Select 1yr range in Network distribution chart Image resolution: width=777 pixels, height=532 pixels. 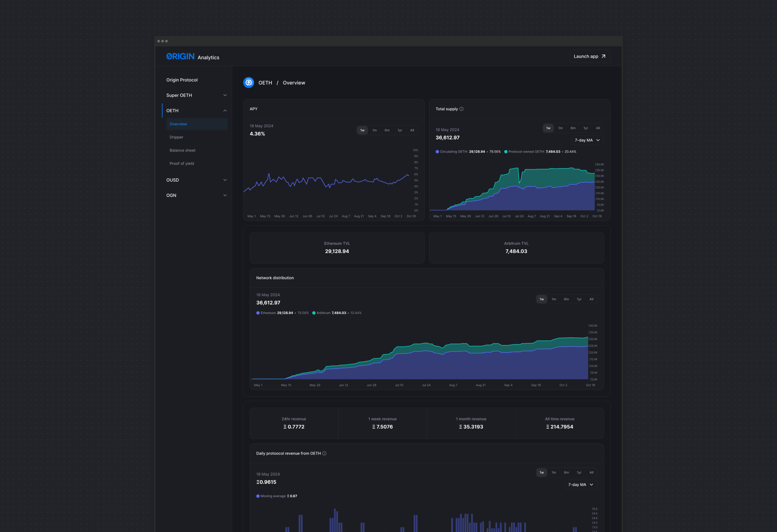(579, 299)
